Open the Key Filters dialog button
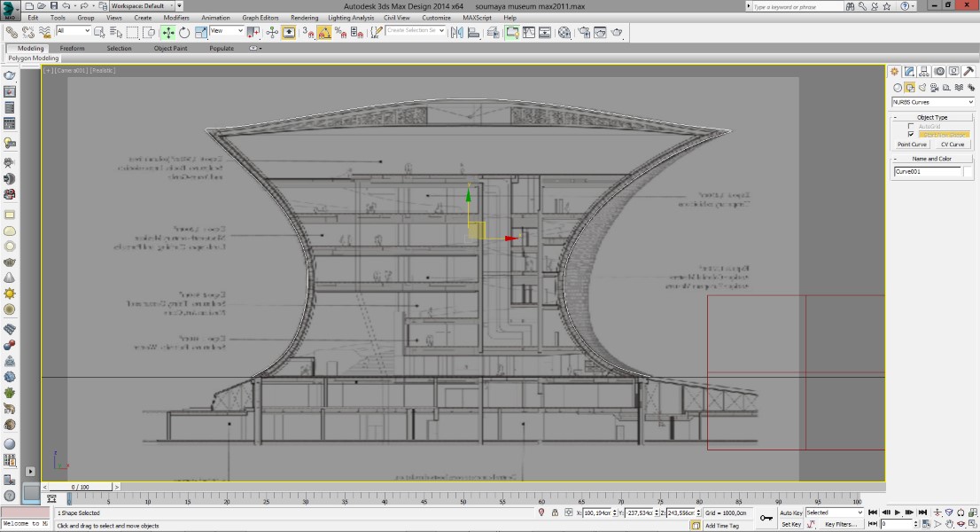The width and height of the screenshot is (980, 532). pyautogui.click(x=841, y=525)
